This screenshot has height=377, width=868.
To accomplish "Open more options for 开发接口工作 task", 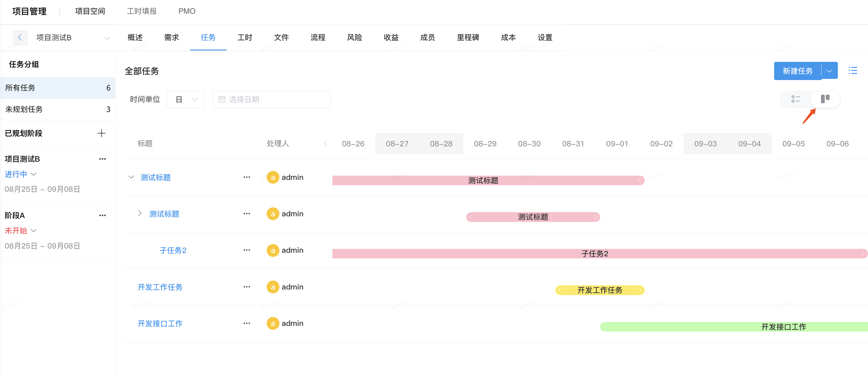I will pos(247,323).
